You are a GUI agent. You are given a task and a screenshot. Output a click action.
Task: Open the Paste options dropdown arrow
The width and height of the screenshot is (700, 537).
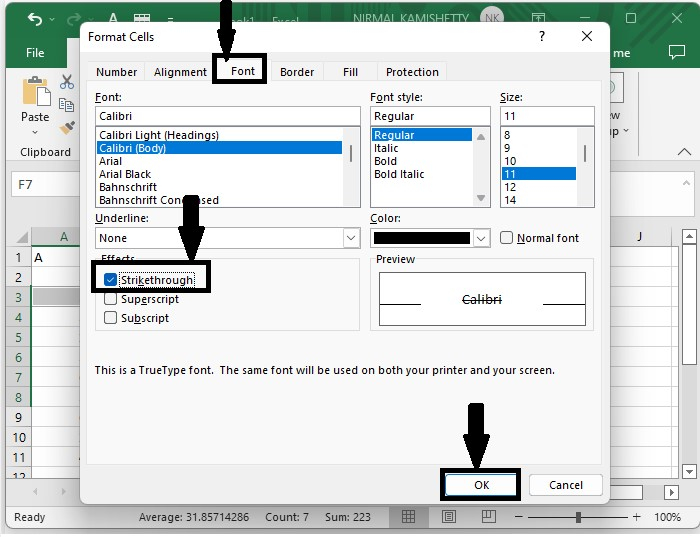(x=35, y=133)
